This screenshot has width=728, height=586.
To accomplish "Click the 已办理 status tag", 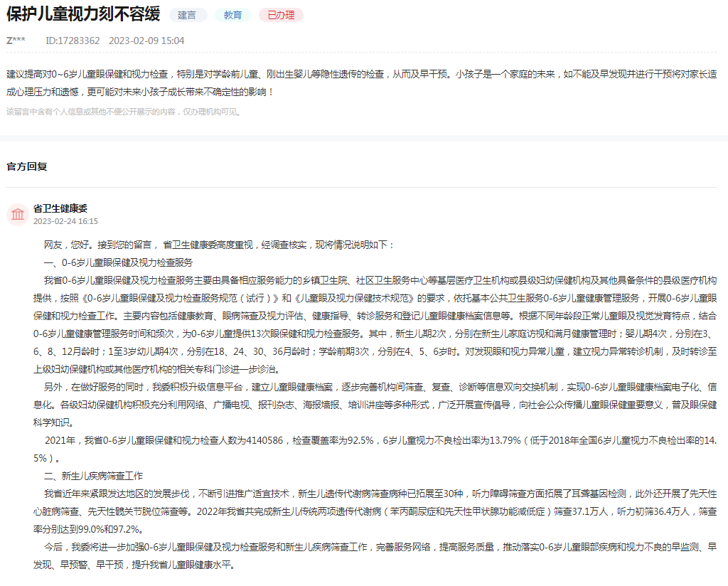I will [281, 16].
